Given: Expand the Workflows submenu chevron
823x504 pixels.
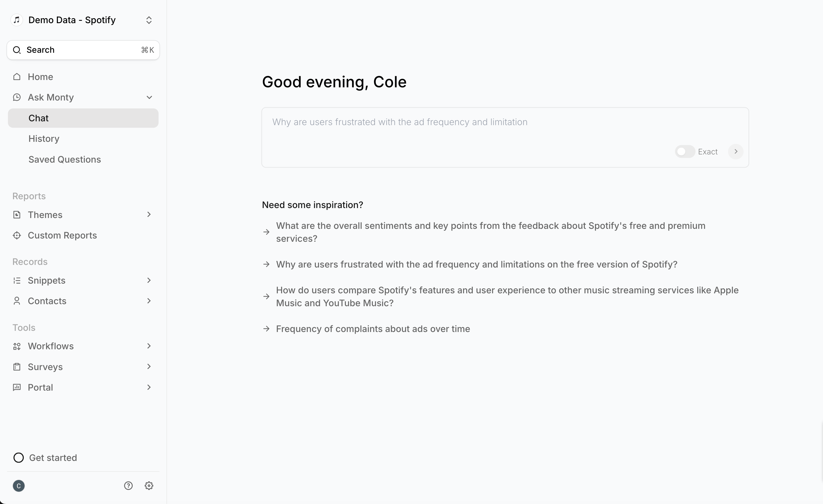Looking at the screenshot, I should click(149, 346).
